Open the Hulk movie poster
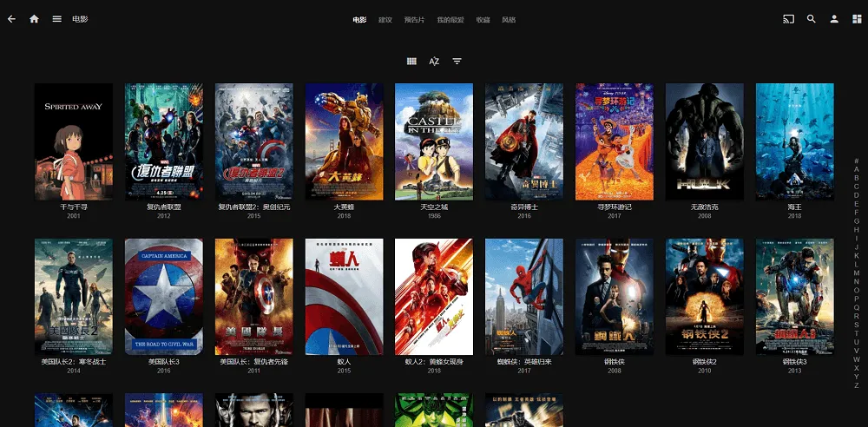 click(704, 141)
